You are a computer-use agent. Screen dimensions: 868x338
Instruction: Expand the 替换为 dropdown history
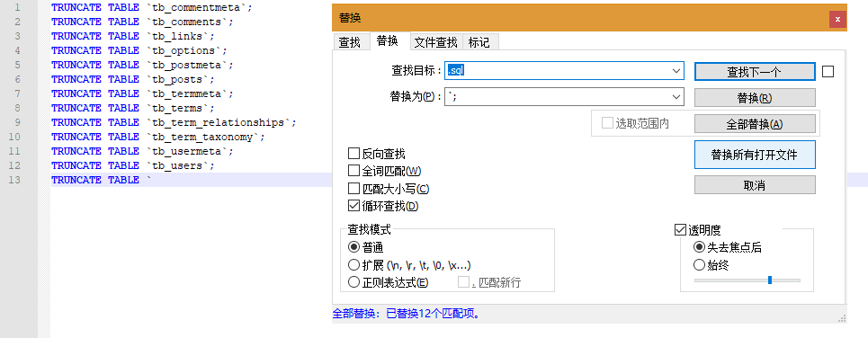(676, 97)
